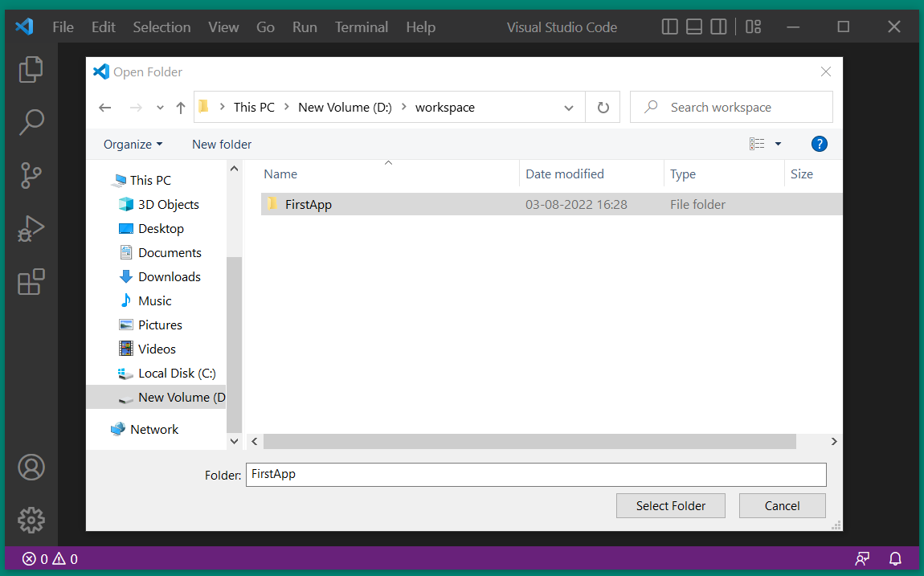The height and width of the screenshot is (576, 924).
Task: Open the Terminal menu
Action: tap(362, 27)
